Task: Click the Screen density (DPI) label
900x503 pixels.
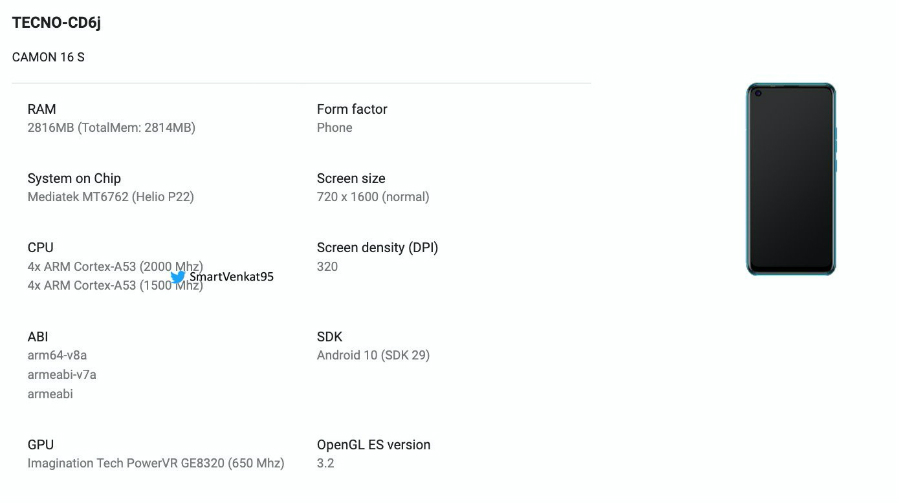Action: [x=377, y=247]
